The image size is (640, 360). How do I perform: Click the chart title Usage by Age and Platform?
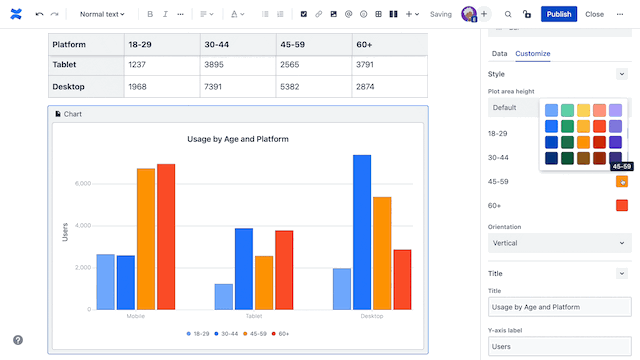click(x=238, y=139)
